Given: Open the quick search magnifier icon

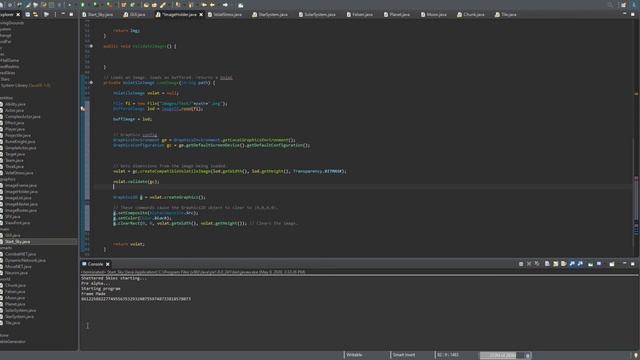Looking at the screenshot, I should [610, 5].
